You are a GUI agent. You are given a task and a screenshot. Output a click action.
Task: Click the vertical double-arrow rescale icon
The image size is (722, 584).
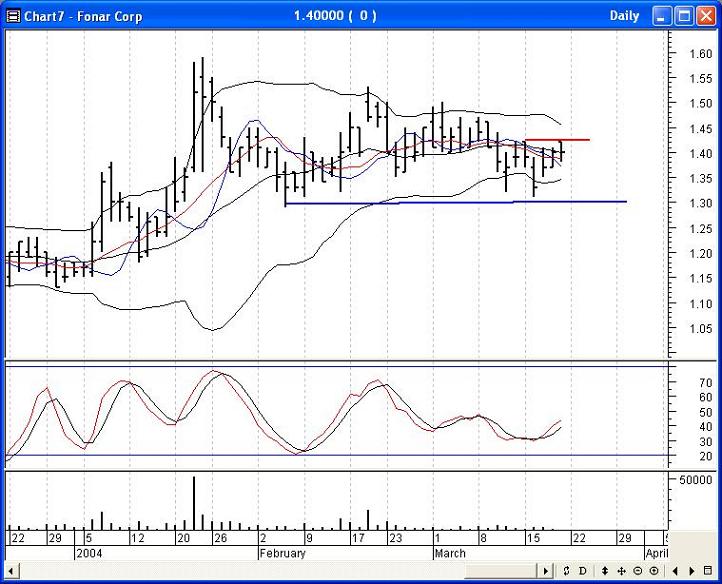(605, 571)
